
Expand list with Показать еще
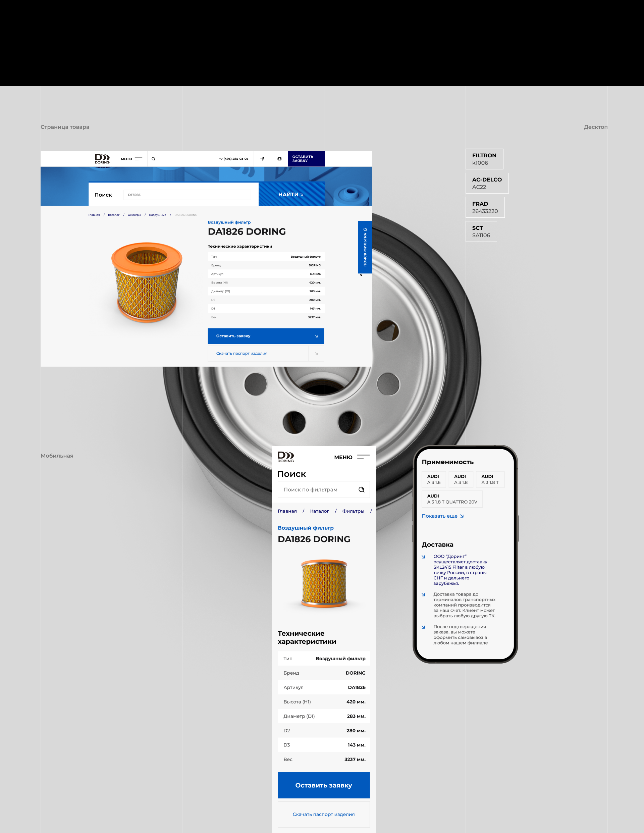442,516
